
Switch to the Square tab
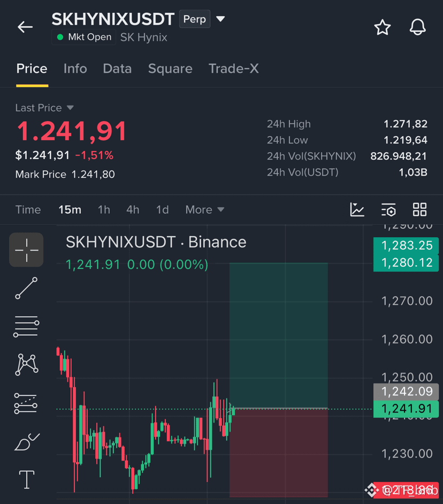170,69
